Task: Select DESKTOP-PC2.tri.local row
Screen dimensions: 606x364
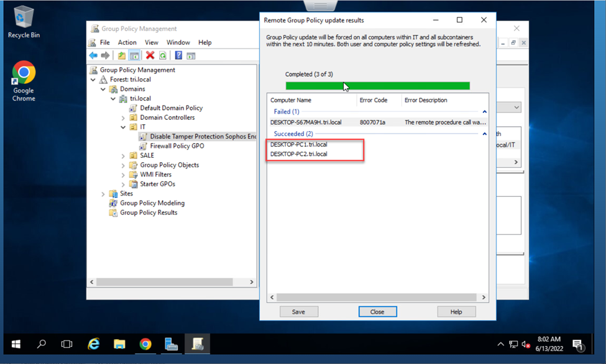Action: pos(299,154)
